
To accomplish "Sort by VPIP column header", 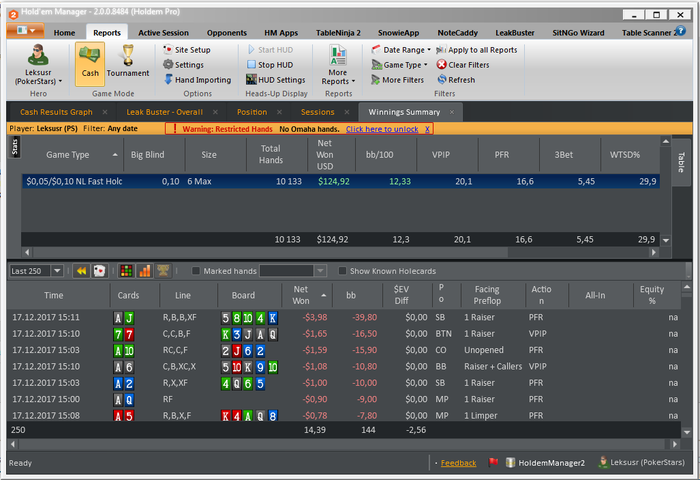I will (x=447, y=155).
